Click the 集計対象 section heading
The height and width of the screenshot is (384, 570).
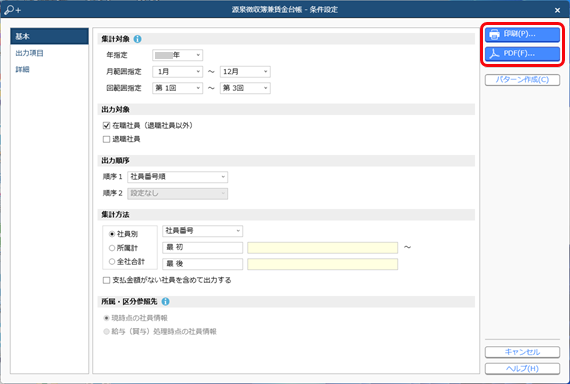tap(115, 39)
